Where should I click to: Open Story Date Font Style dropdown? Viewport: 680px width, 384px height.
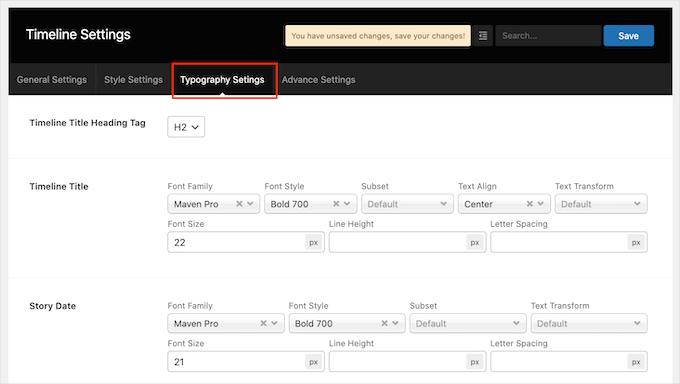(347, 323)
